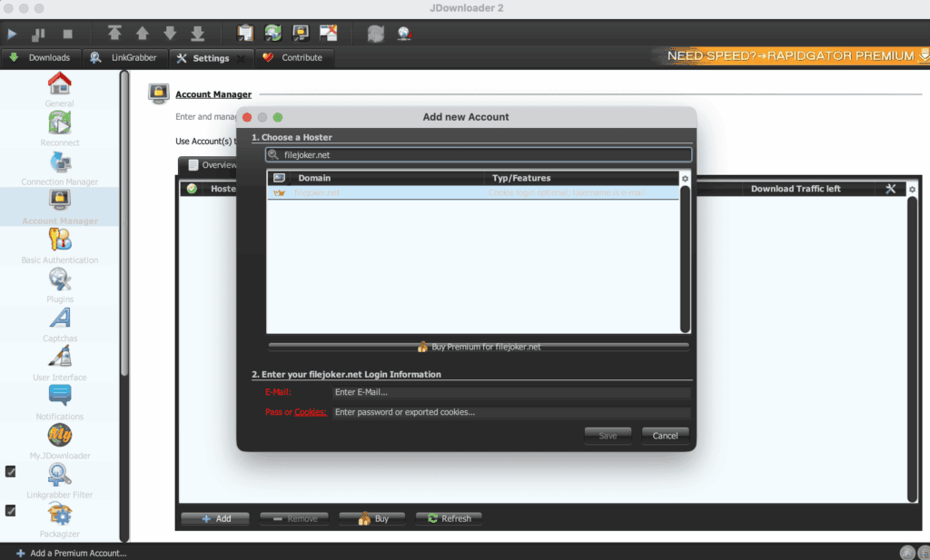Open hoster table column settings gear
The image size is (930, 560).
(x=685, y=179)
